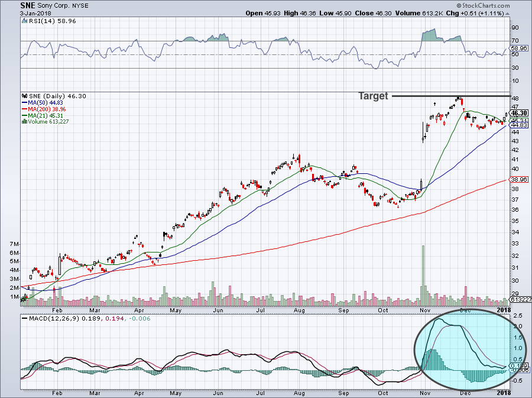This screenshot has width=532, height=398.
Task: Click the 'Volume 613,227' legend entry
Action: pos(48,121)
